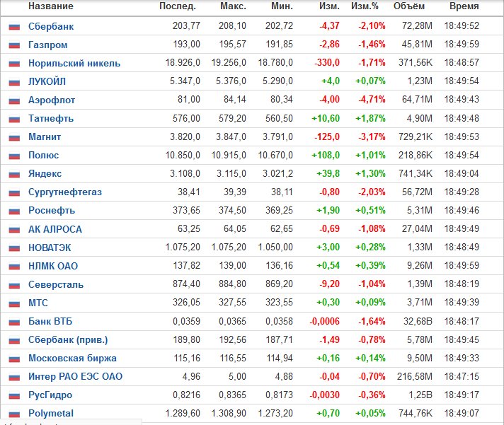Screen dimensions: 504x425
Task: Click the flag icon beside Сургутнефтегаз
Action: pos(14,192)
